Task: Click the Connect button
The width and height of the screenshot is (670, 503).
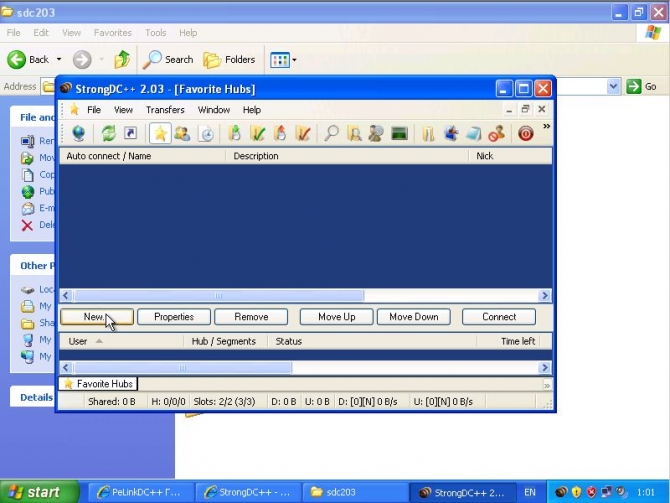Action: click(499, 317)
